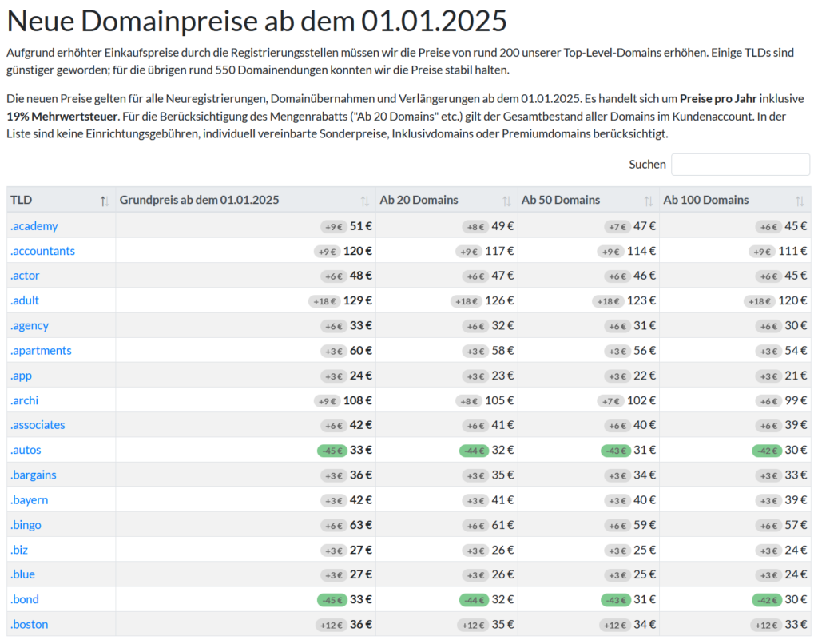This screenshot has width=818, height=644.
Task: Click the sort icon for Ab 20 Domains
Action: [506, 201]
